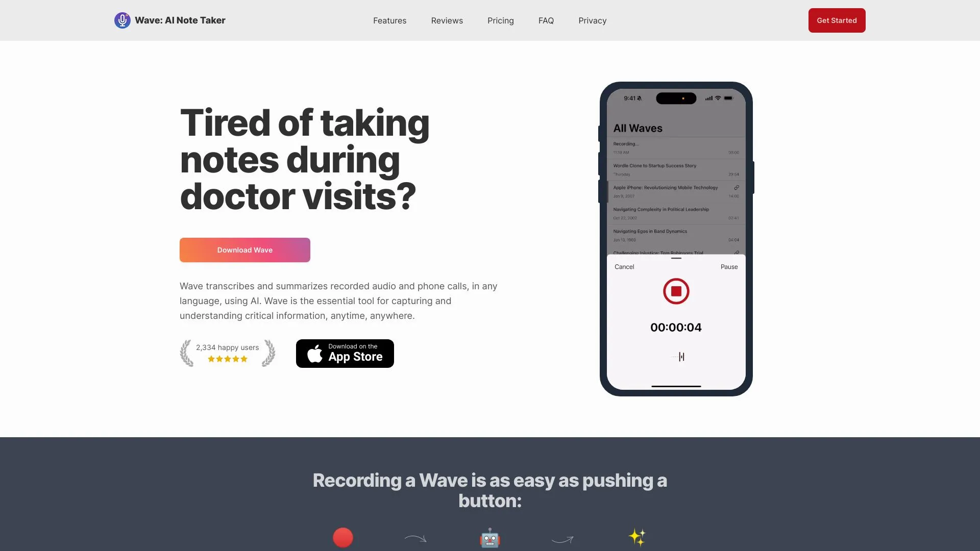Click the App Store download icon
Viewport: 980px width, 551px height.
pos(344,353)
